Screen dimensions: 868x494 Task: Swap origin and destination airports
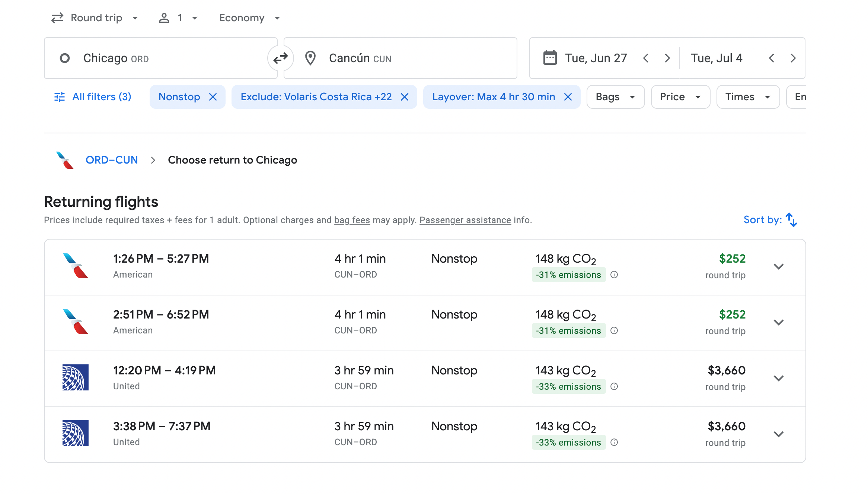pos(280,58)
